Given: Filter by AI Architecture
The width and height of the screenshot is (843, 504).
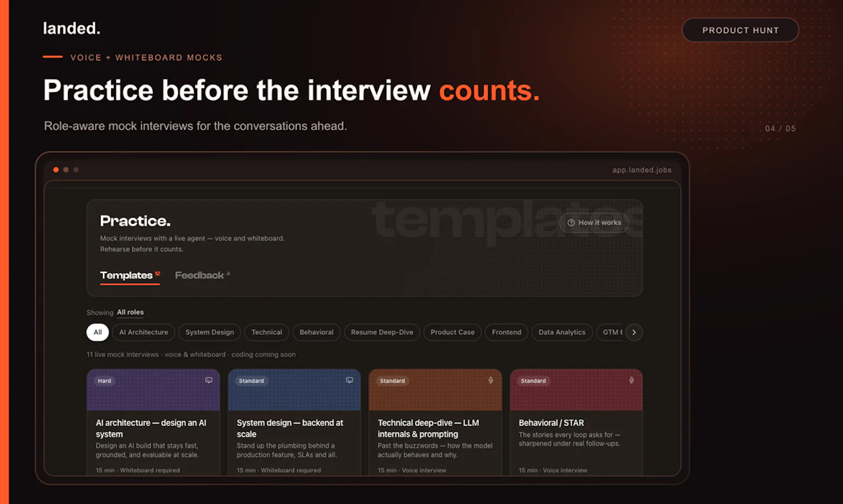Looking at the screenshot, I should coord(144,332).
